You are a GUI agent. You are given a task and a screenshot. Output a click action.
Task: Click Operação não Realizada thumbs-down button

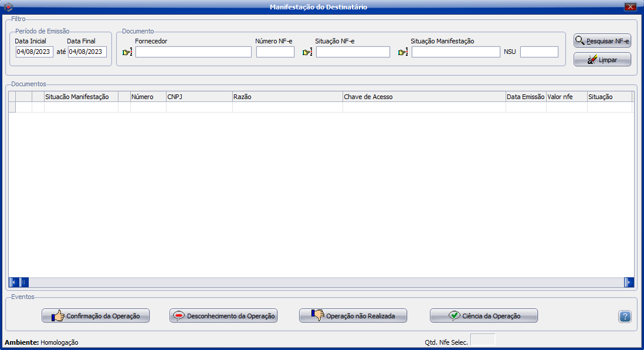point(353,315)
